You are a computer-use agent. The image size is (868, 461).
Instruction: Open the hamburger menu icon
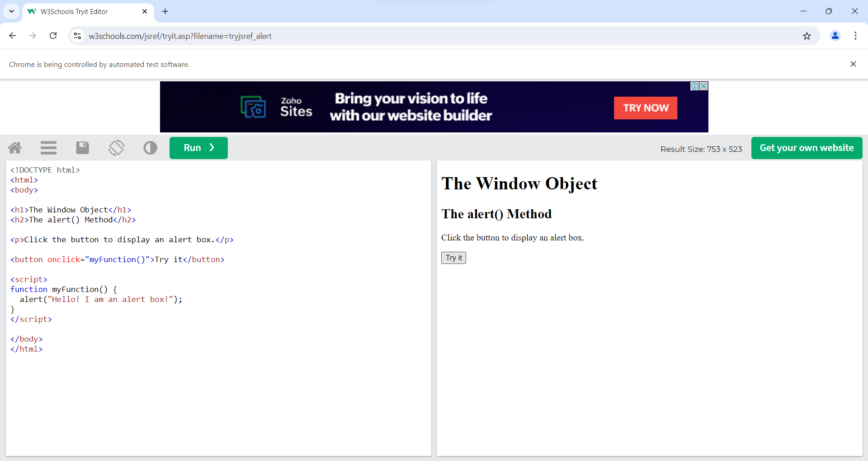click(x=48, y=148)
